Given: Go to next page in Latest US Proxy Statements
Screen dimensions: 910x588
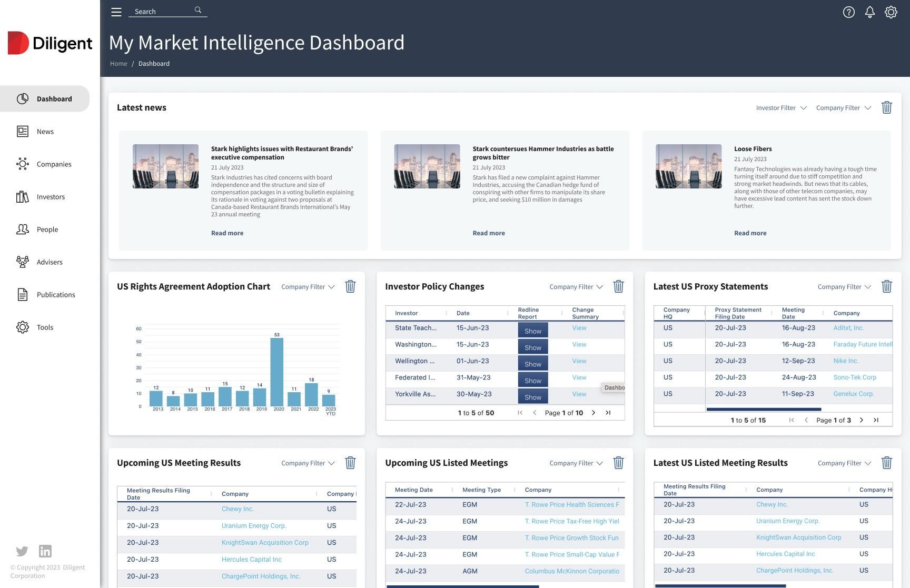Looking at the screenshot, I should pyautogui.click(x=862, y=420).
